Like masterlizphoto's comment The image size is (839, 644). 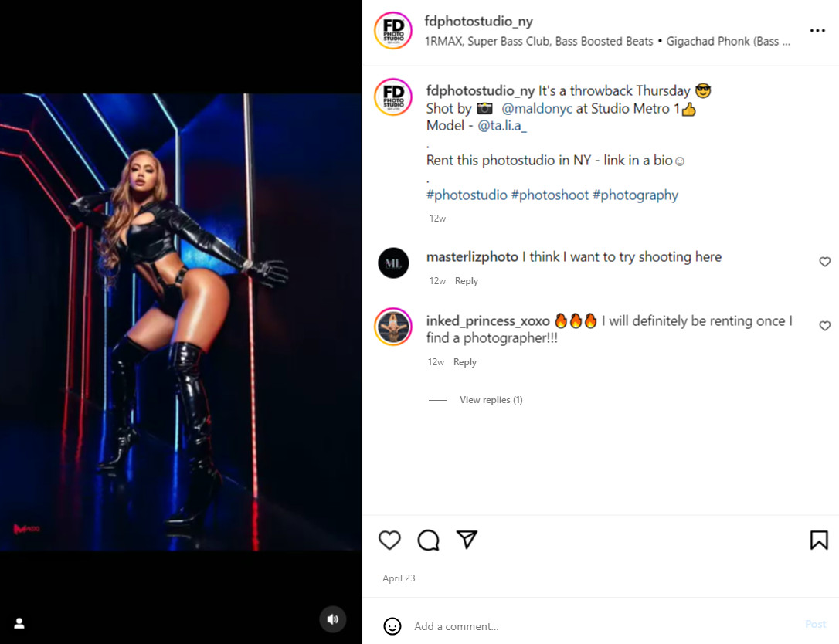pos(824,262)
